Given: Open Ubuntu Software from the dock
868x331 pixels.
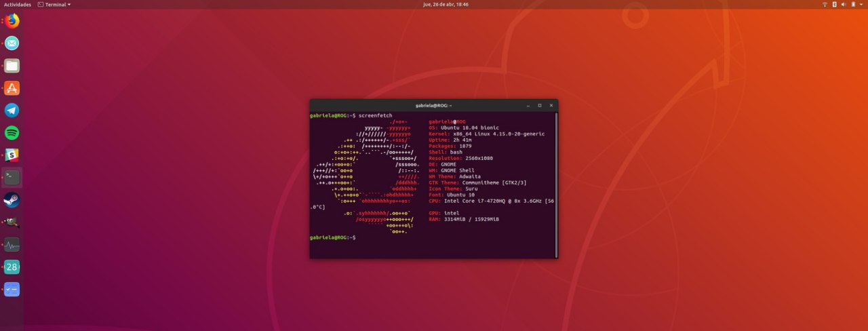Looking at the screenshot, I should (x=12, y=88).
